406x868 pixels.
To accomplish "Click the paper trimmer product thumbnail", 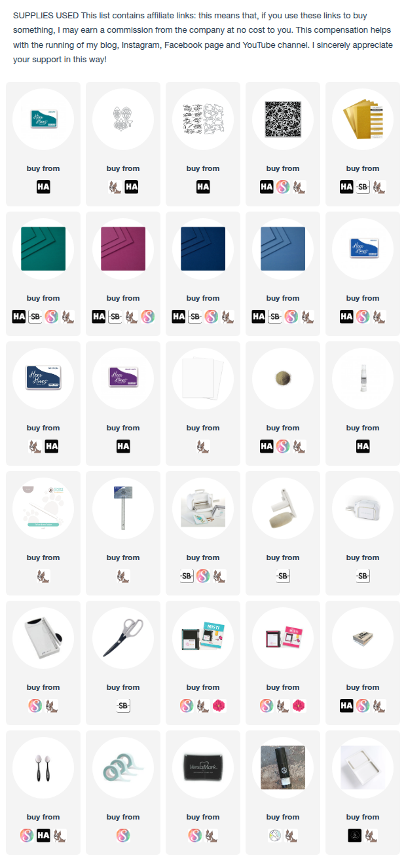I will click(x=43, y=638).
